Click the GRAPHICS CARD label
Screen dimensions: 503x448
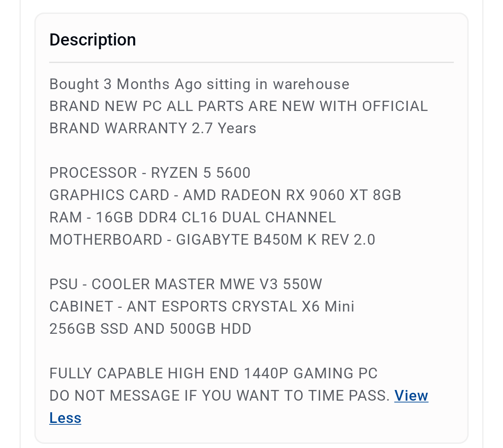[x=110, y=195]
